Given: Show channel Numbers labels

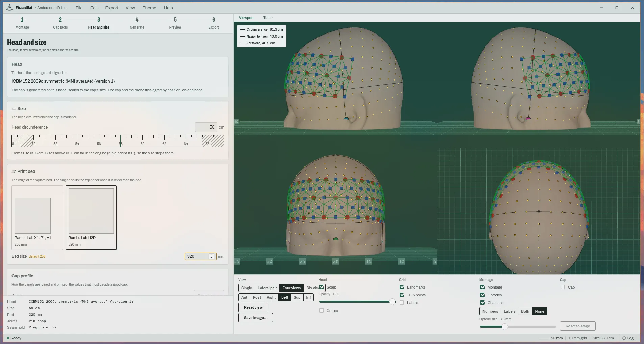Looking at the screenshot, I should click(490, 311).
